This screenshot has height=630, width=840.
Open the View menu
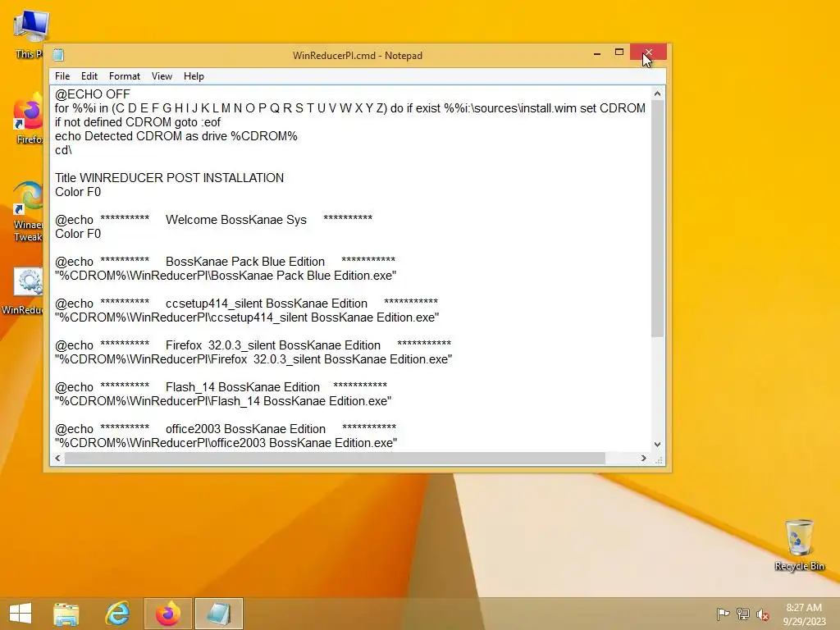162,76
